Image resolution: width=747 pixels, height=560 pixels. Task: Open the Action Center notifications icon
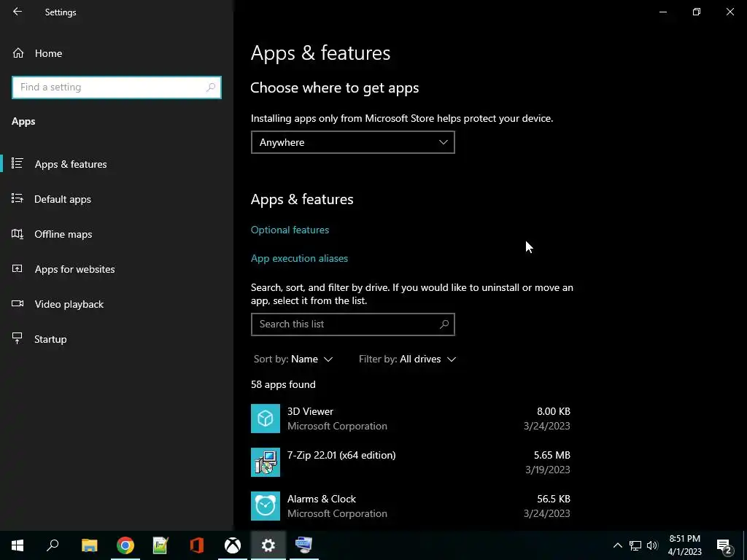click(724, 545)
